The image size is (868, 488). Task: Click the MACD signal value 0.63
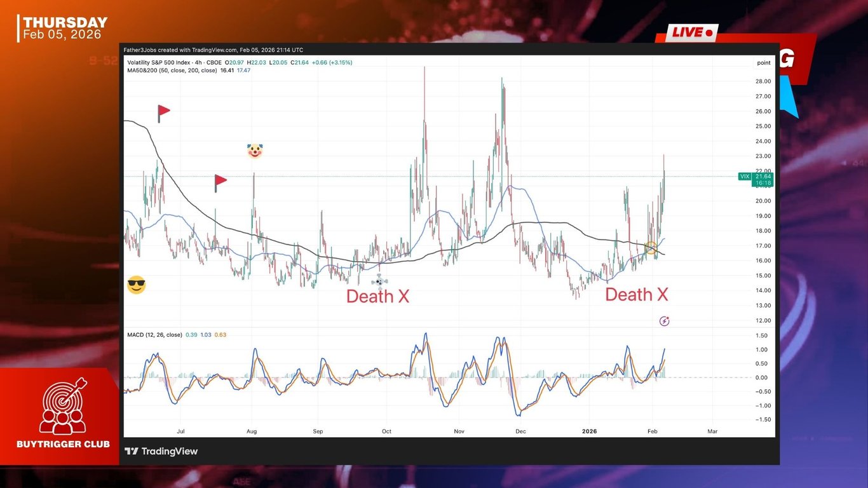(x=220, y=335)
